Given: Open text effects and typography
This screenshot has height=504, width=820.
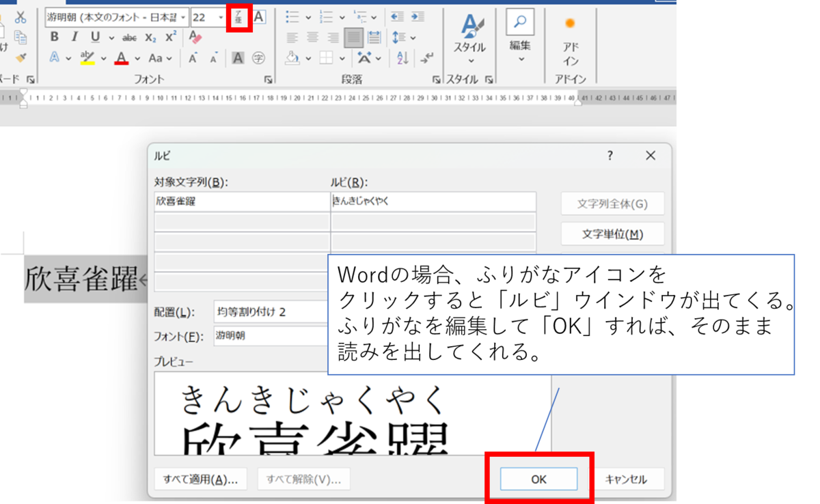Looking at the screenshot, I should [55, 59].
